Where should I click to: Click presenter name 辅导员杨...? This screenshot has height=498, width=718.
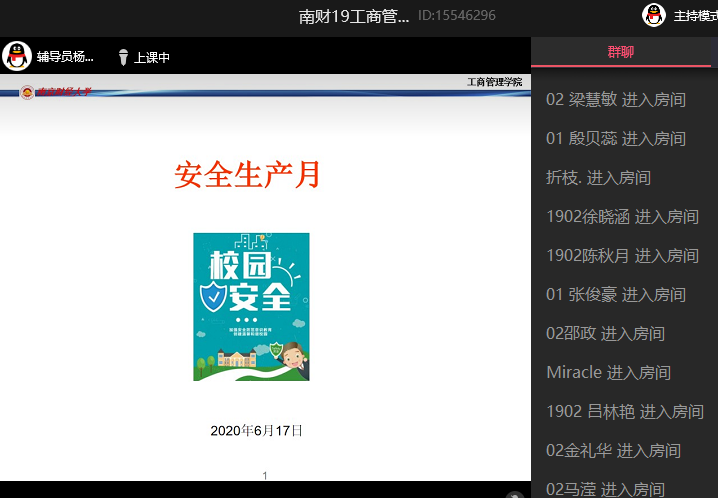(x=65, y=57)
